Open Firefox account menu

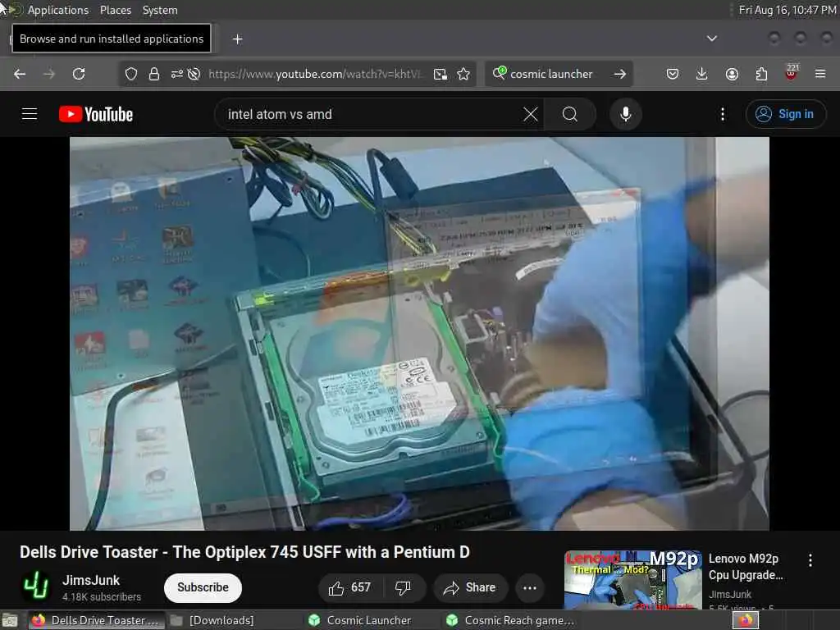click(732, 74)
